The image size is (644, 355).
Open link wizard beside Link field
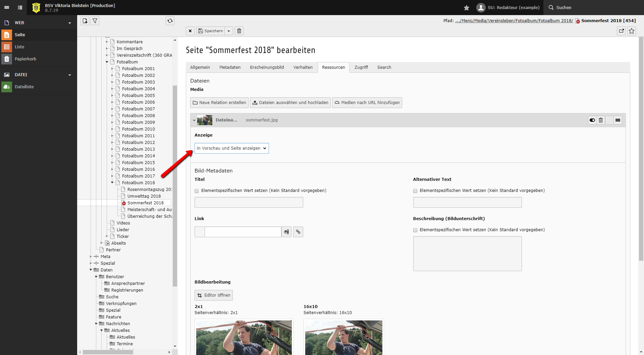(298, 232)
